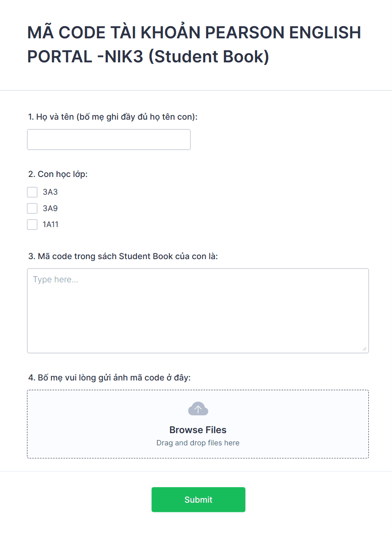The width and height of the screenshot is (392, 533).
Task: Click the cloud upload icon
Action: point(198,409)
